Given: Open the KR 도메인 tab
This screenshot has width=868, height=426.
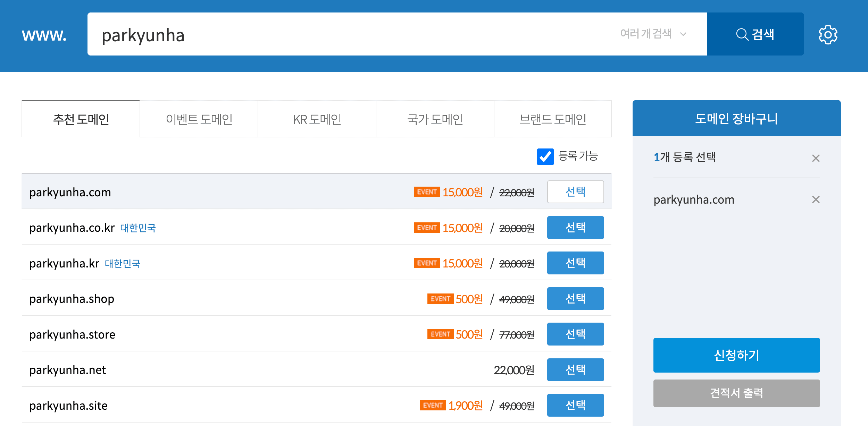Looking at the screenshot, I should click(x=317, y=119).
